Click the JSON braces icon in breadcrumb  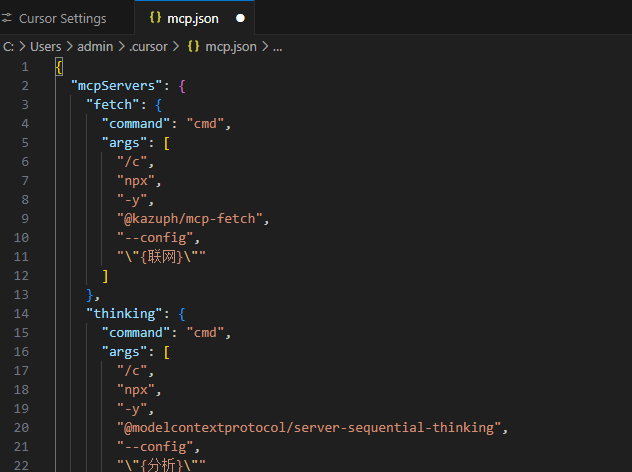click(193, 46)
